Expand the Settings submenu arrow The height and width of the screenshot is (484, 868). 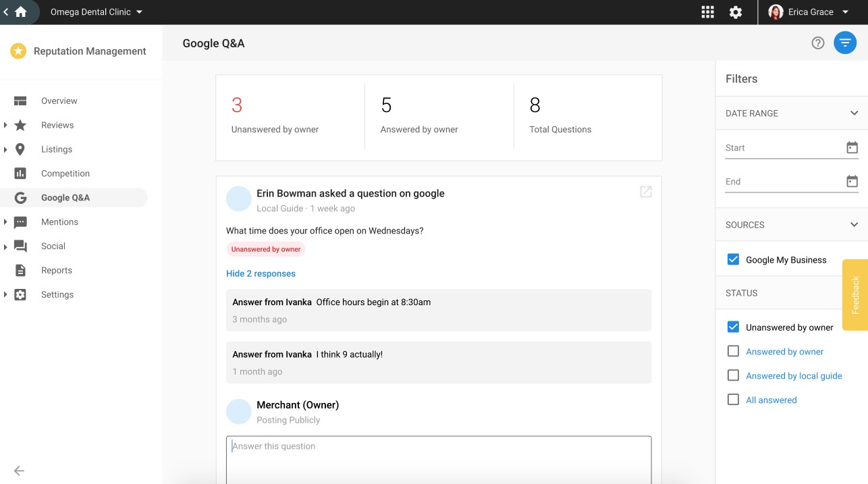[5, 294]
